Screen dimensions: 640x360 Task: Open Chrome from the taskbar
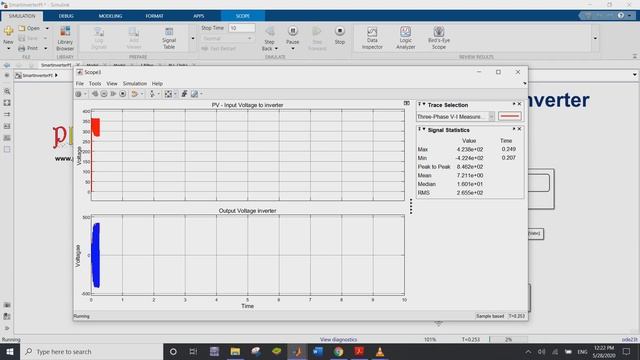point(338,351)
